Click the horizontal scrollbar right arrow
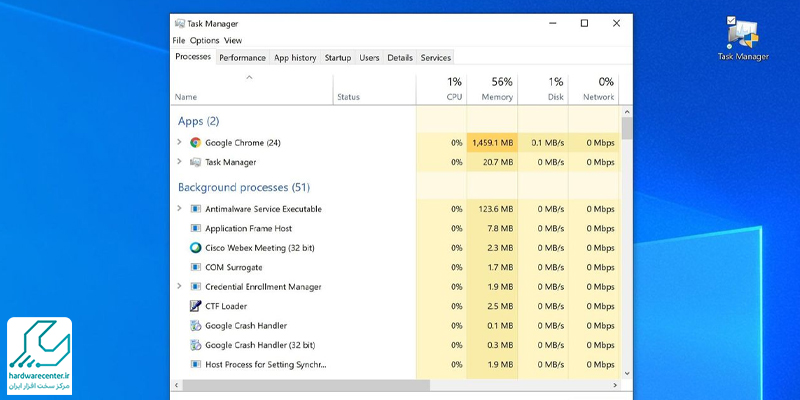 615,385
